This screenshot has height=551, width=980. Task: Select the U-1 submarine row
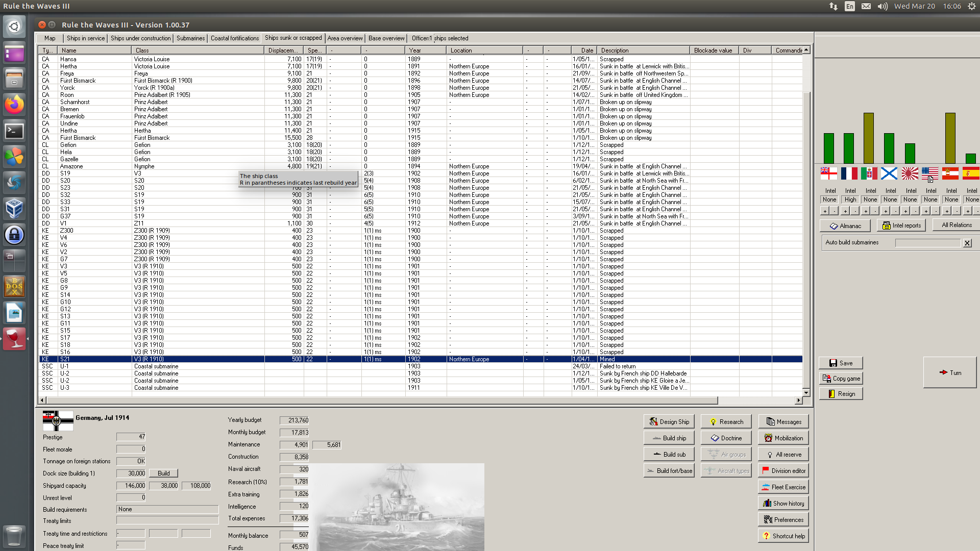421,366
